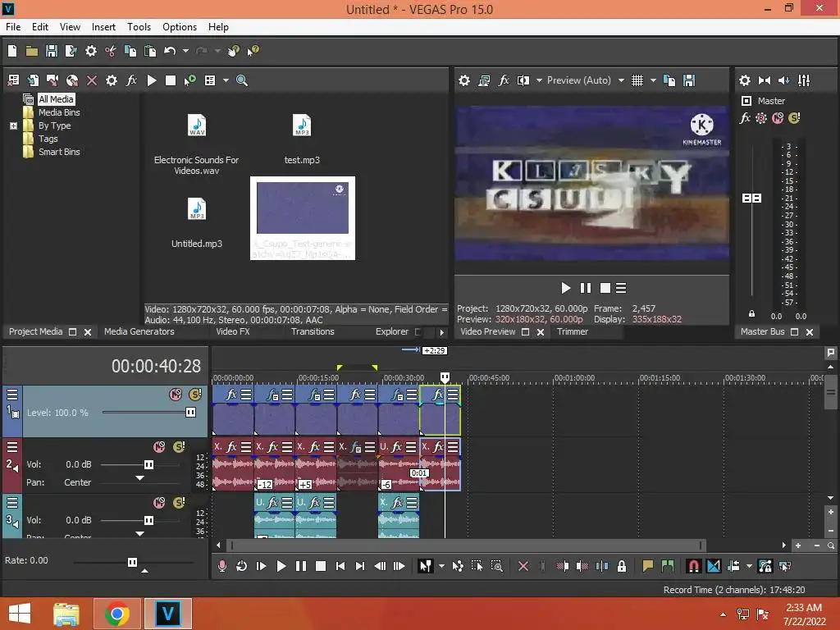Screen dimensions: 840x630
Task: Open Video Preview project properties gear
Action: 464,80
